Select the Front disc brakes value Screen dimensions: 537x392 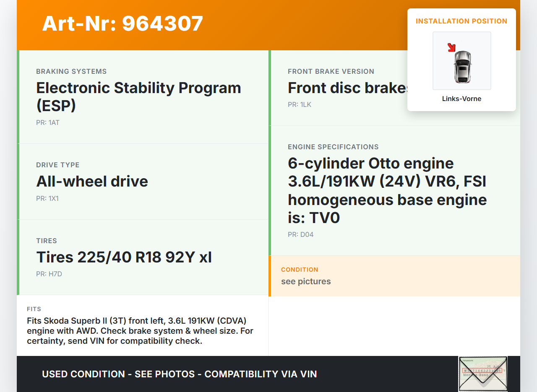(x=348, y=88)
